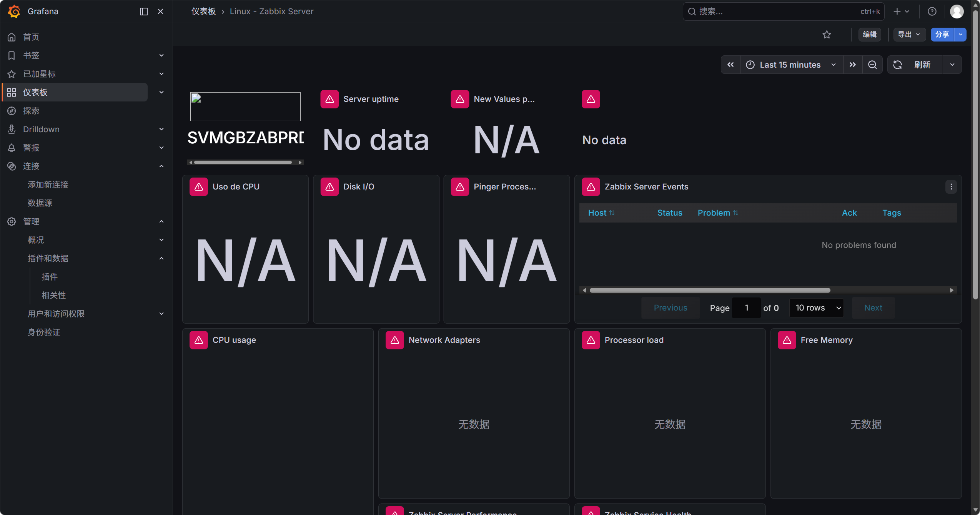Open 插件 plugins in the sidebar
Image resolution: width=980 pixels, height=515 pixels.
pos(50,277)
